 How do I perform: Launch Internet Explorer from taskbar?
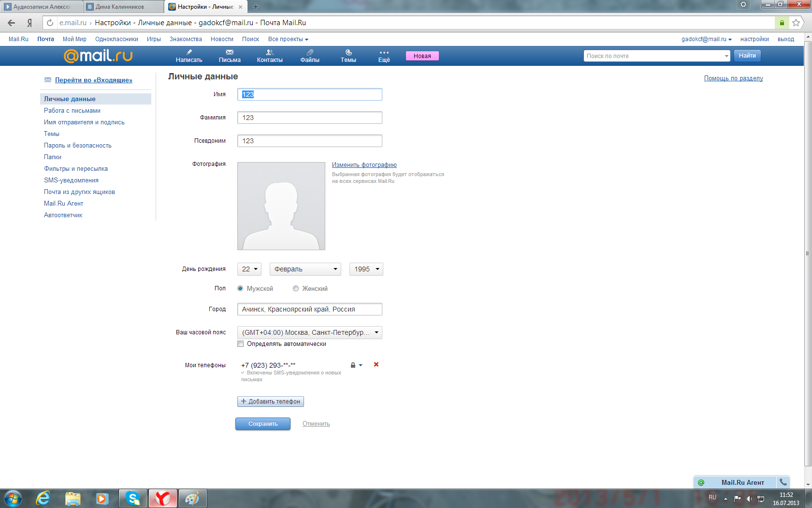tap(43, 498)
